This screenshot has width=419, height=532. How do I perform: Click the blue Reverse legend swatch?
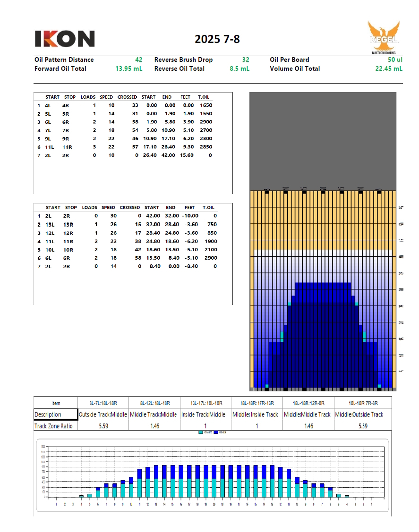(215, 432)
